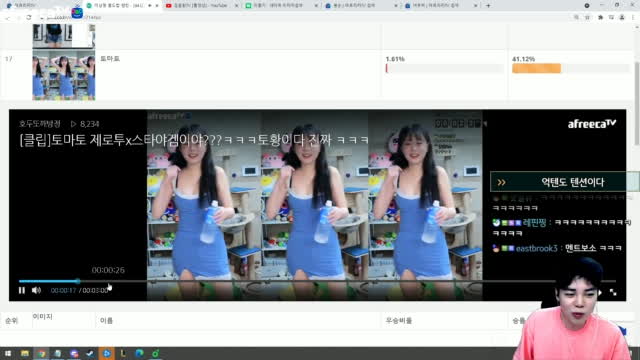Screen dimensions: 640x360
Task: Pause the afreecaTV clip playback
Action: point(22,290)
